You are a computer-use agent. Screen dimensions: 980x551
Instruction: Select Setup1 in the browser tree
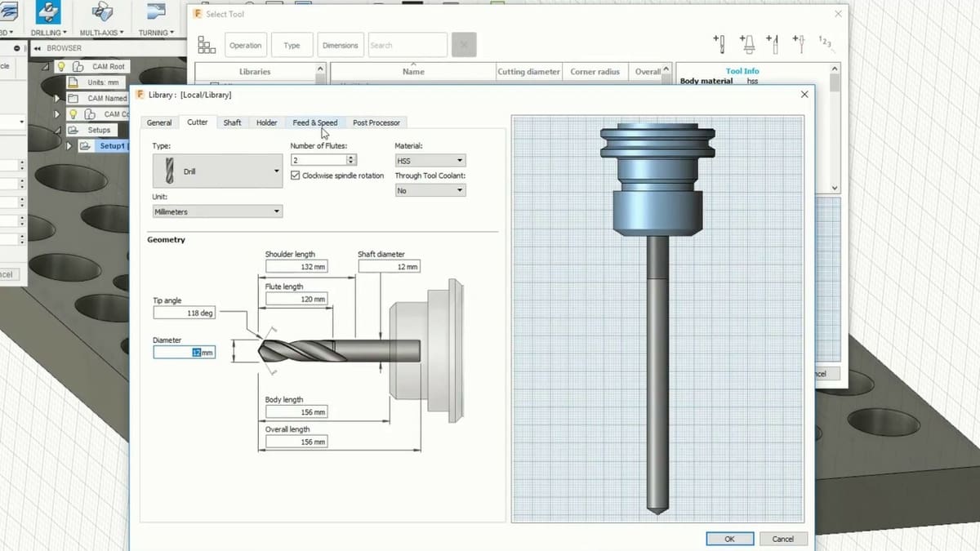coord(113,146)
